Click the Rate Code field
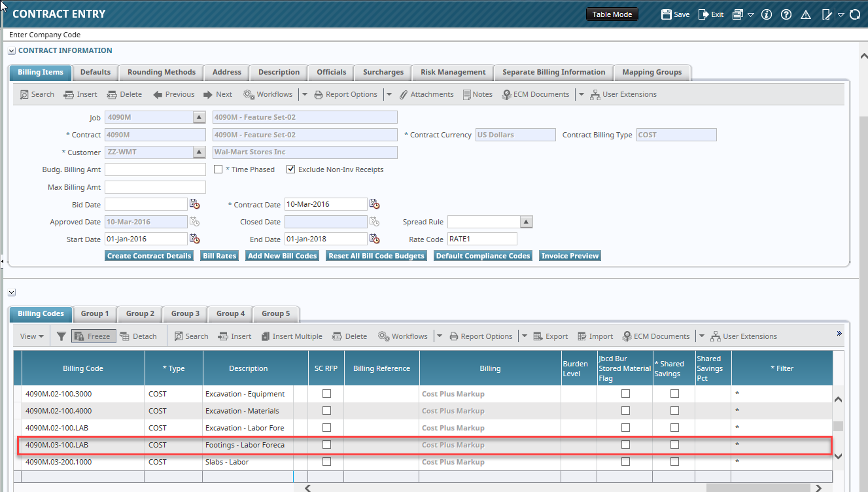 [482, 239]
